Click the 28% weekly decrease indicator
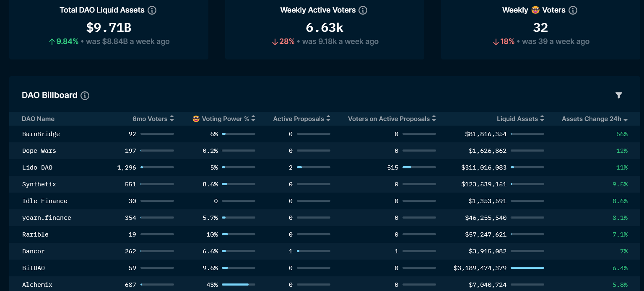 coord(283,41)
